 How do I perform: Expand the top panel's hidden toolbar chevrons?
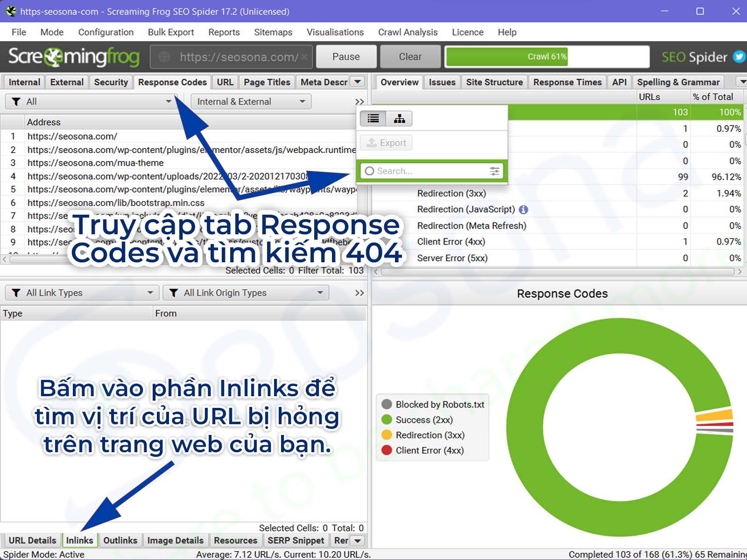coord(359,102)
